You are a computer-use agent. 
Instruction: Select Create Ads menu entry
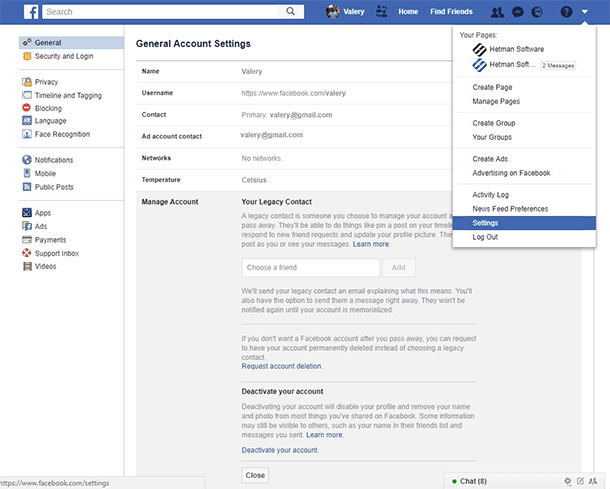click(490, 159)
